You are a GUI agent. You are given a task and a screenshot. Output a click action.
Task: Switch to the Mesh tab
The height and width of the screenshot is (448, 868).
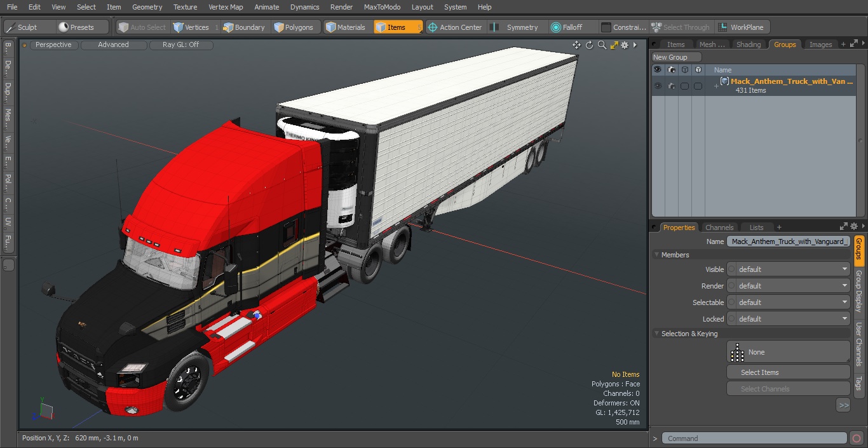pyautogui.click(x=711, y=44)
